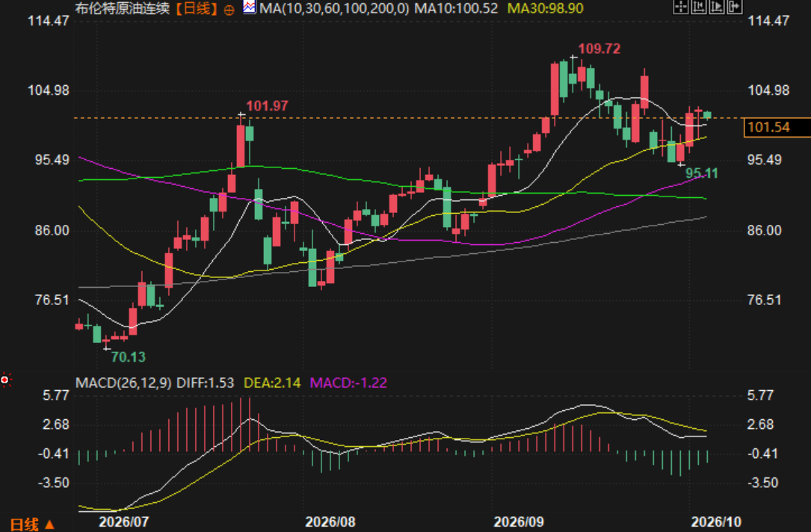Open the 日线 period selector at bottom left
The width and height of the screenshot is (811, 532).
(32, 525)
